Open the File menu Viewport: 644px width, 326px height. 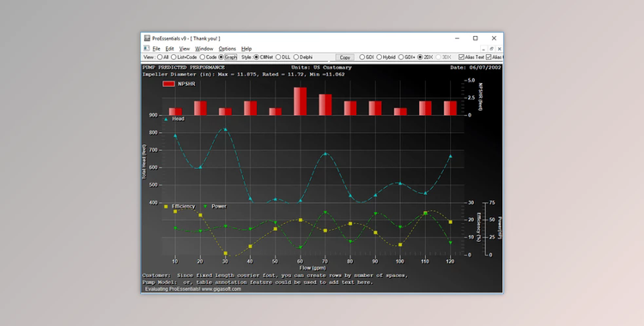pyautogui.click(x=156, y=48)
